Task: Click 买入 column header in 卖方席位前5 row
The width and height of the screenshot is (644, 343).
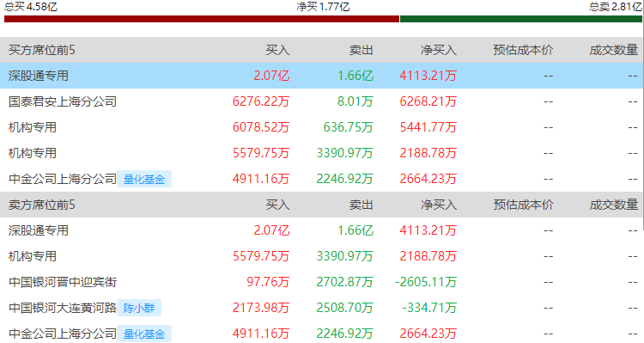Action: 277,205
